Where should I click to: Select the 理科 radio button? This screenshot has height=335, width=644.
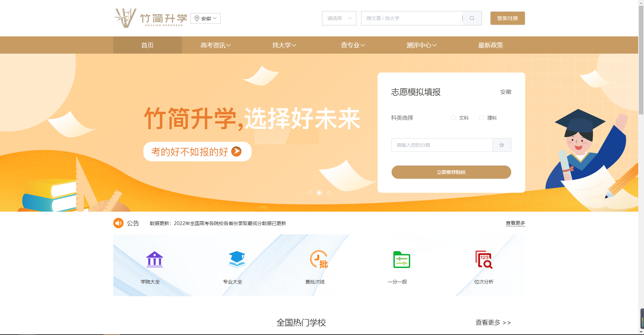pyautogui.click(x=482, y=118)
